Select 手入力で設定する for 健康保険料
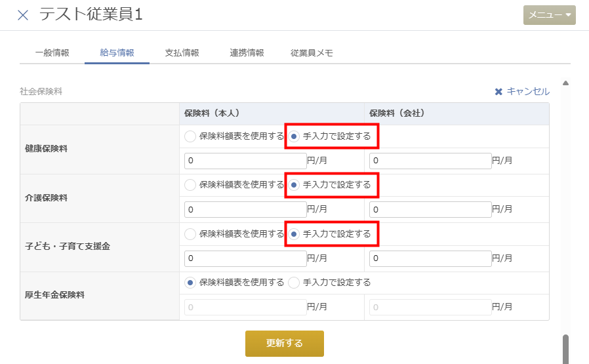This screenshot has height=364, width=589. tap(294, 136)
